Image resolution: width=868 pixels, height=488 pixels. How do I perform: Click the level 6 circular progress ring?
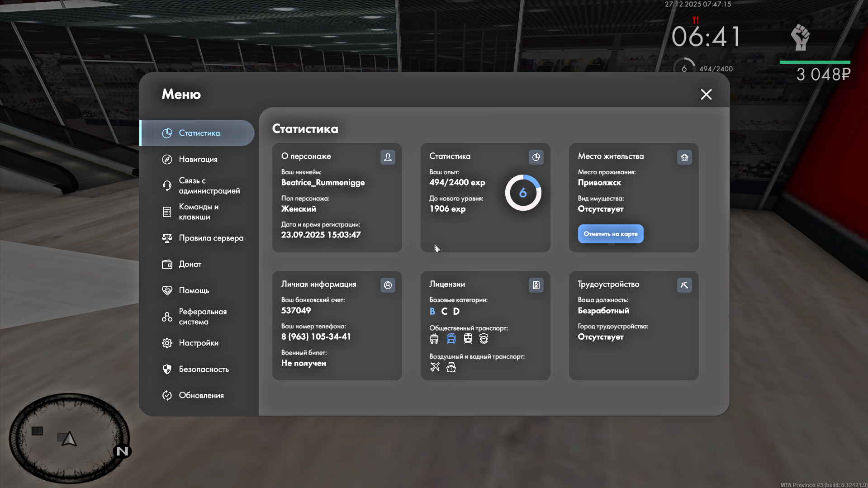coord(523,193)
